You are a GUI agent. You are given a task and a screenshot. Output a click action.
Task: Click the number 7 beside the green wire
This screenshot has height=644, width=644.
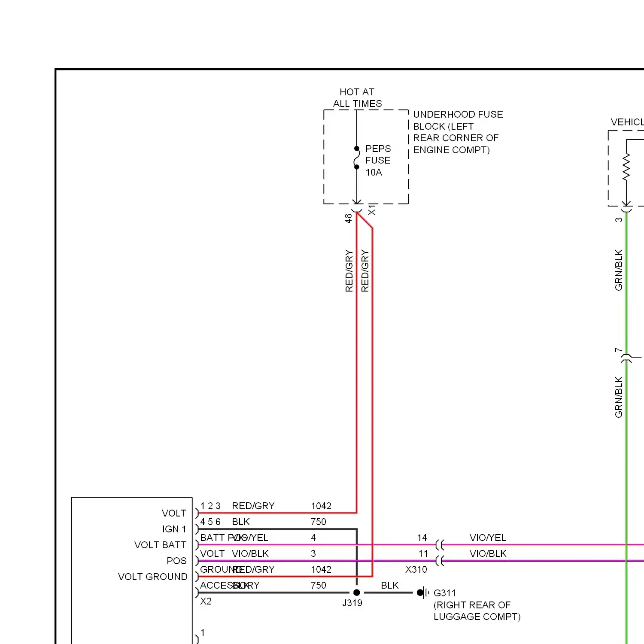(x=618, y=350)
